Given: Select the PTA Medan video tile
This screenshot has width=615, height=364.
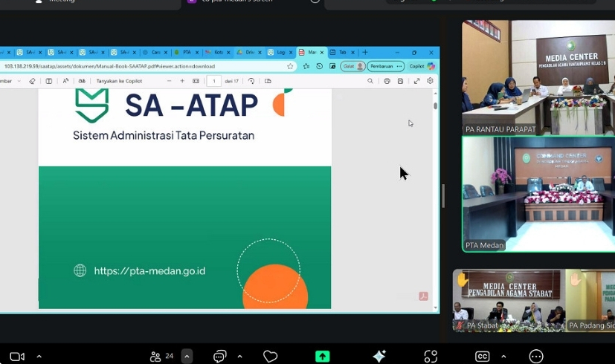Looking at the screenshot, I should (538, 194).
